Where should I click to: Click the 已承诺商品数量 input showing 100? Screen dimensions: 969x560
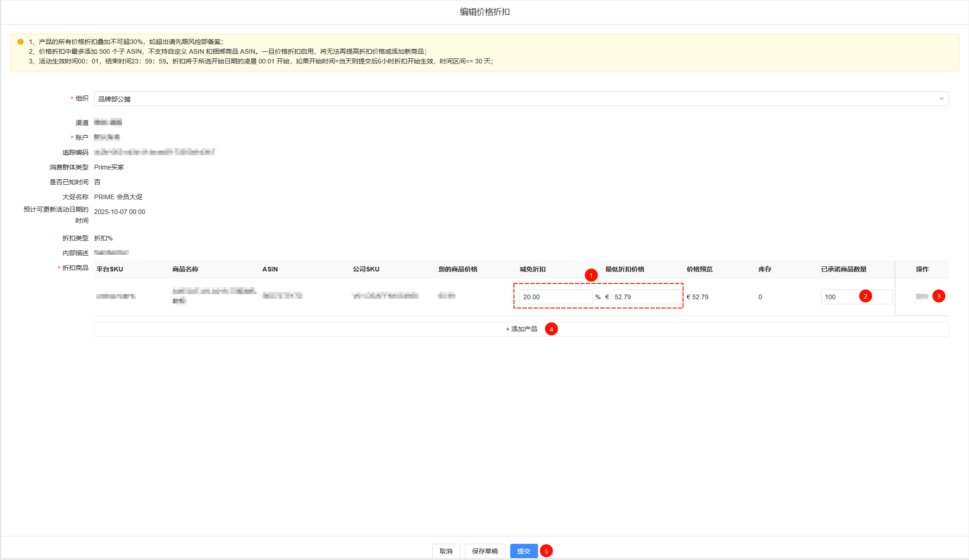click(x=840, y=297)
